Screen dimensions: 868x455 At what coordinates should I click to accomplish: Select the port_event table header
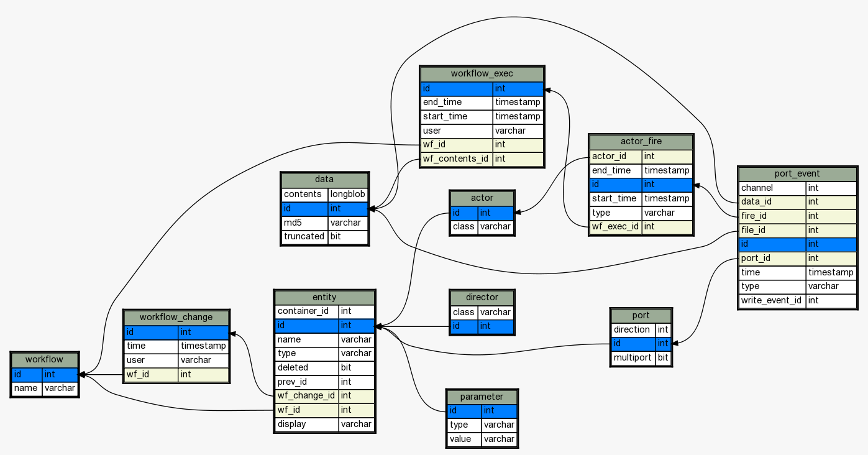pyautogui.click(x=798, y=174)
